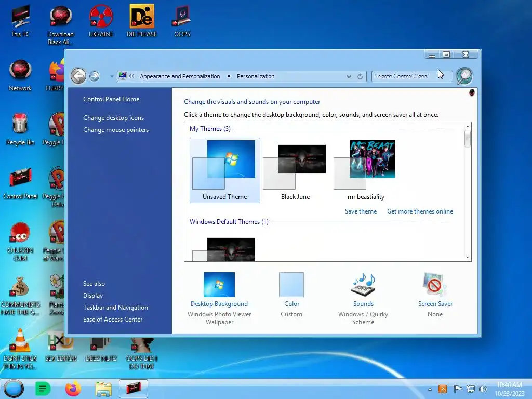Select the Black June theme
This screenshot has height=399, width=532.
(295, 170)
